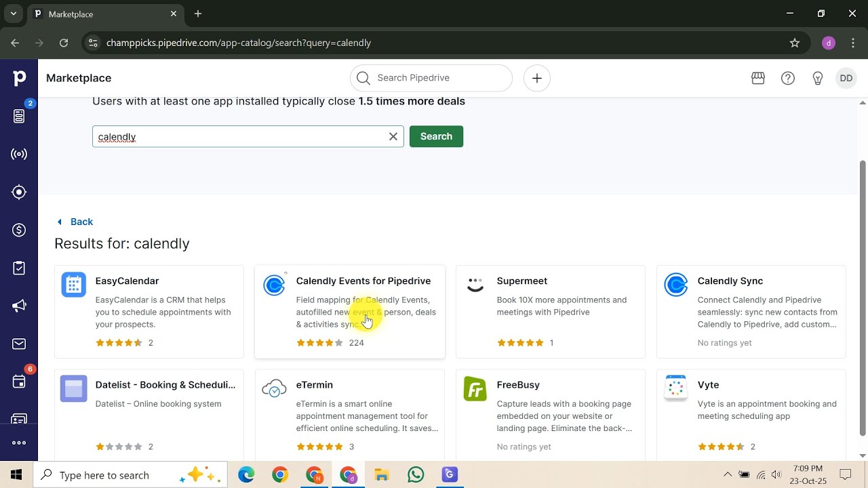Viewport: 868px width, 488px height.
Task: Click the Vyte app icon
Action: [x=676, y=388]
